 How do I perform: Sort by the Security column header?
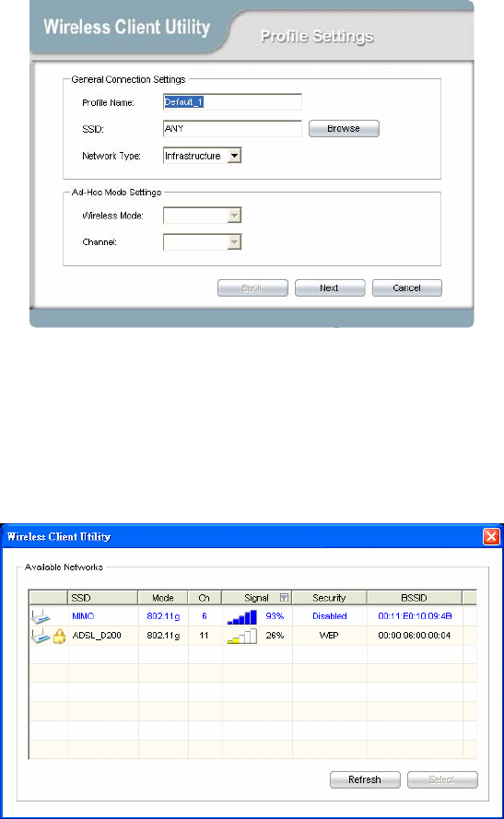click(329, 598)
